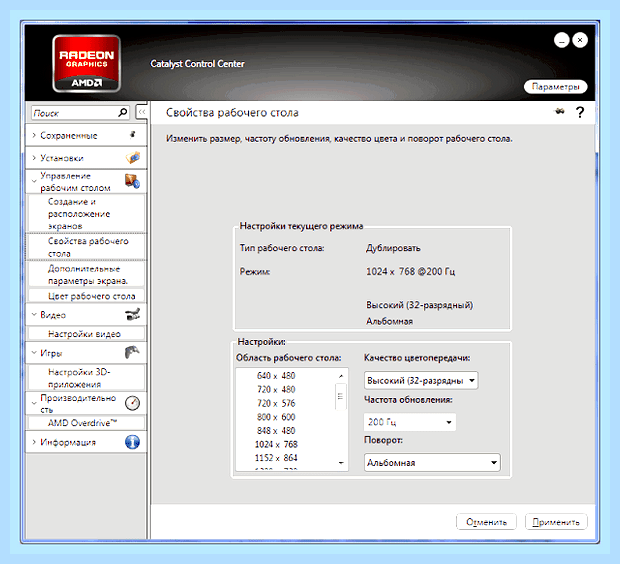The height and width of the screenshot is (564, 620).
Task: Click the resolution list scrollbar thumb
Action: tap(340, 396)
